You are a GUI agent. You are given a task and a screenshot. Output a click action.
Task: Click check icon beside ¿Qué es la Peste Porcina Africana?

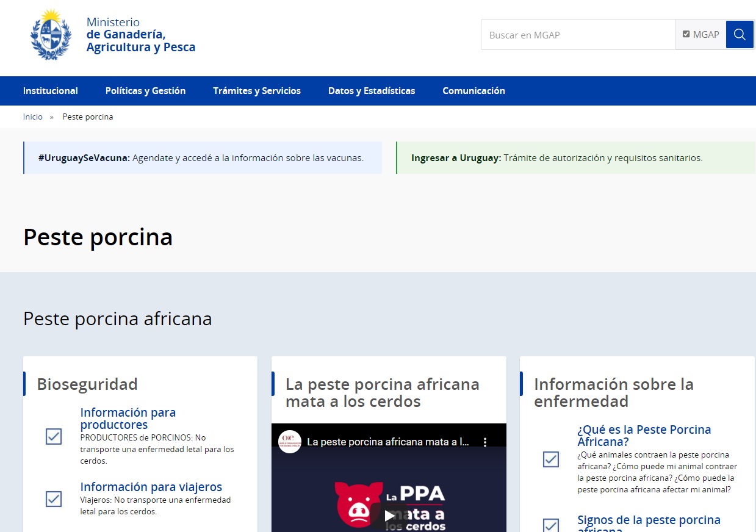coord(551,459)
